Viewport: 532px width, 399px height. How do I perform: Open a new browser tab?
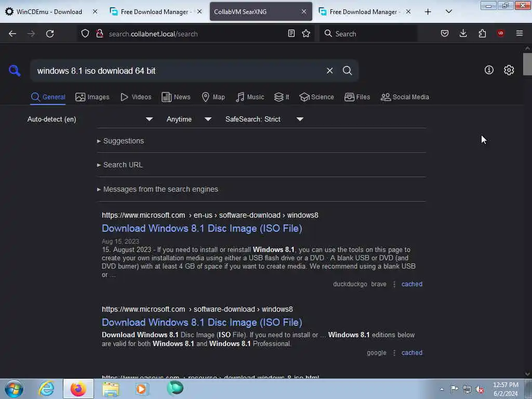(x=428, y=12)
